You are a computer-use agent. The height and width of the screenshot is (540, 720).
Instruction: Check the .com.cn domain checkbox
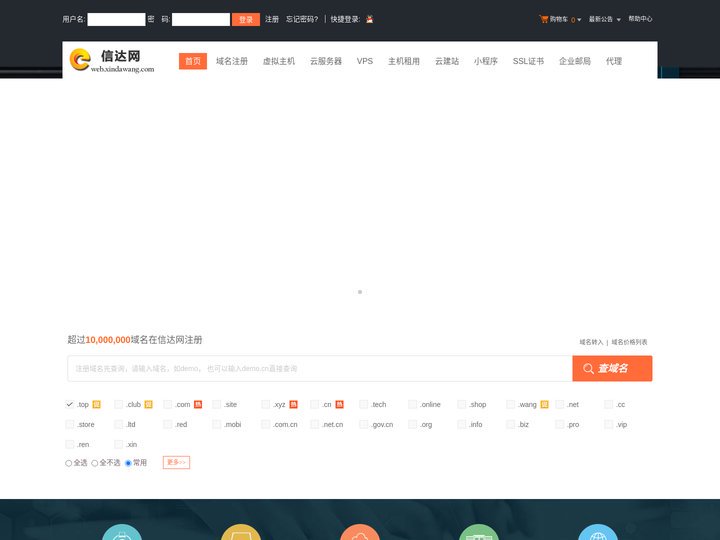(265, 424)
